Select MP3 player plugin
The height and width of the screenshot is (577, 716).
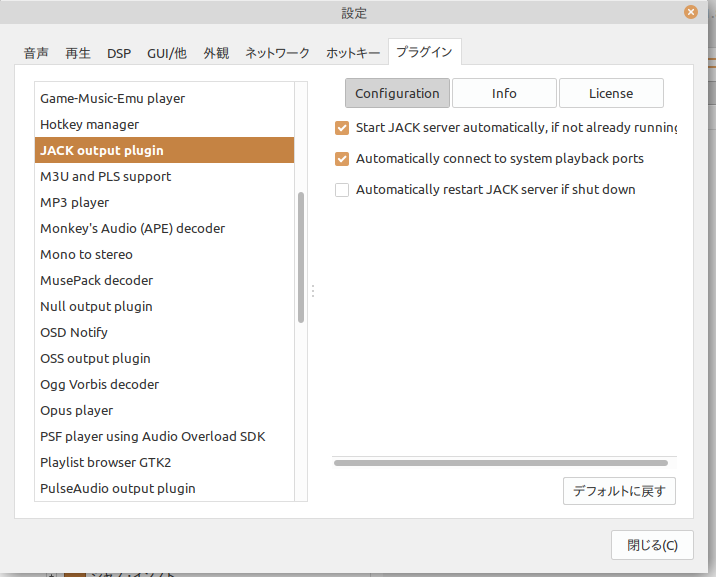pos(164,202)
